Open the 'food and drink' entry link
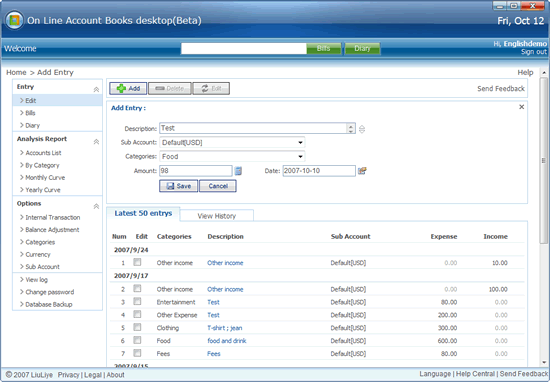Viewport: 550px width, 382px height. pyautogui.click(x=227, y=341)
